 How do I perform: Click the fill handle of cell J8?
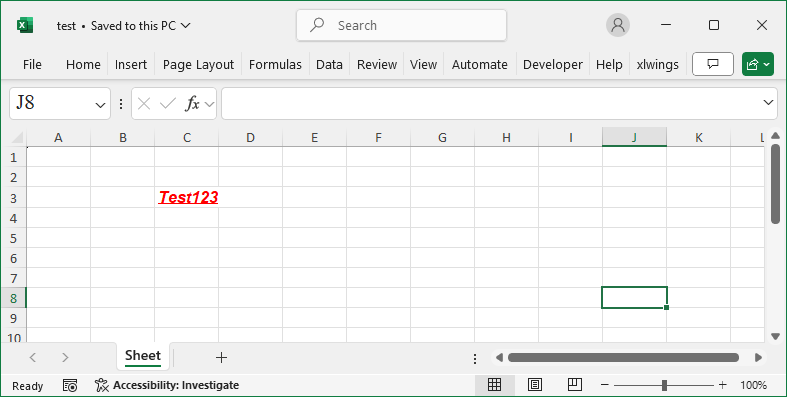(x=666, y=307)
